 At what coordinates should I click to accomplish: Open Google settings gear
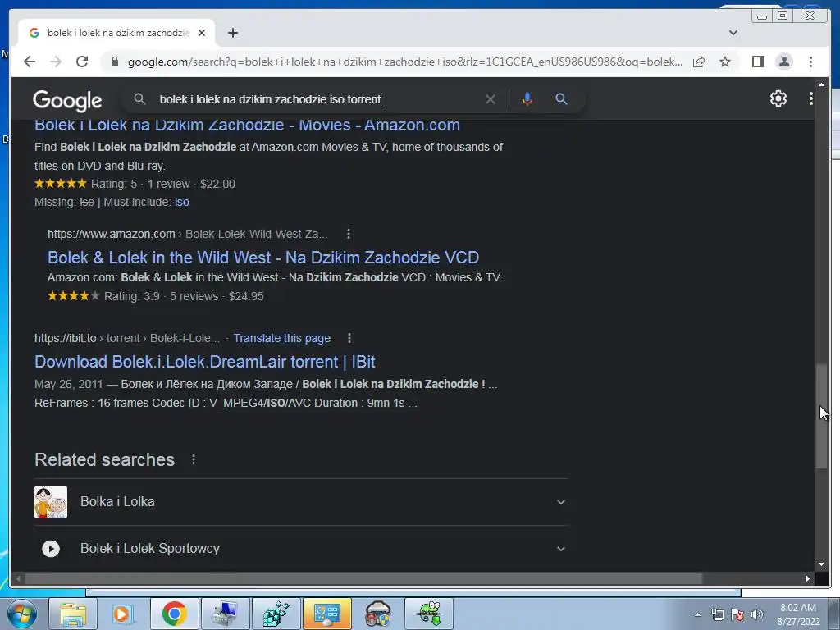coord(778,98)
